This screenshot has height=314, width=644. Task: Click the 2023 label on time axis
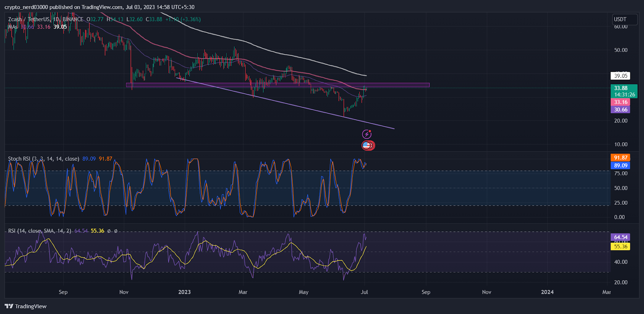(184, 292)
